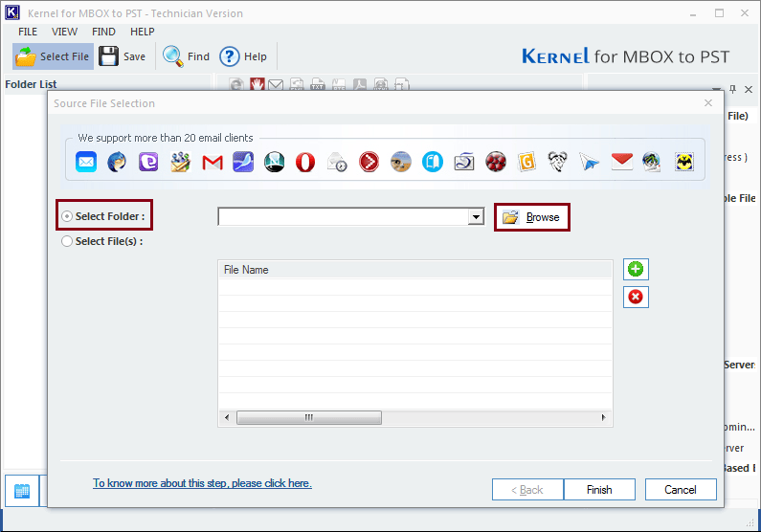Open the FIND menu
Image resolution: width=761 pixels, height=532 pixels.
tap(104, 32)
